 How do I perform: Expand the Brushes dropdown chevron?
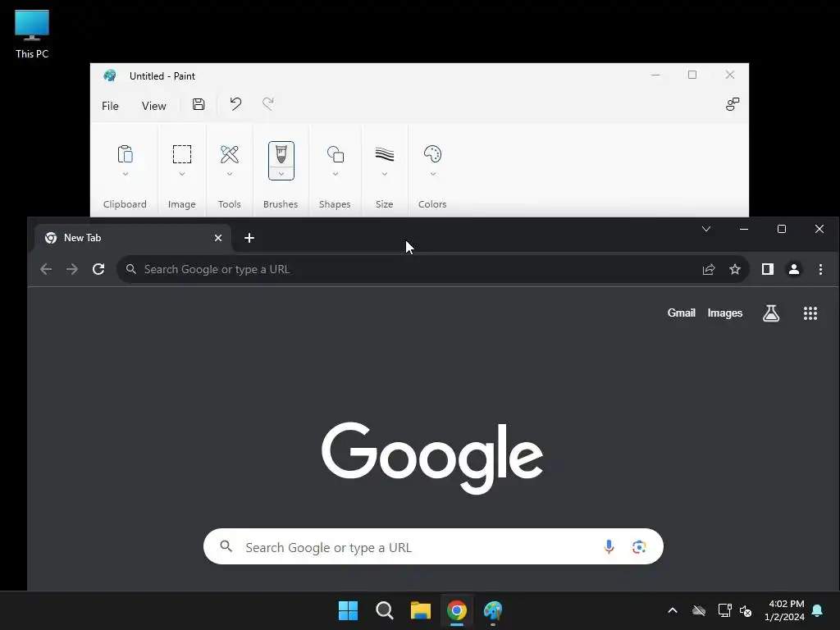(281, 174)
